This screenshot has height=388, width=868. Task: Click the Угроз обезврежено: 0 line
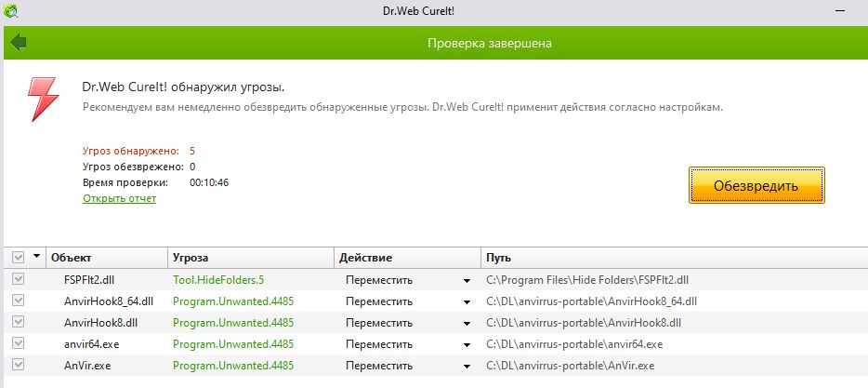[x=138, y=167]
